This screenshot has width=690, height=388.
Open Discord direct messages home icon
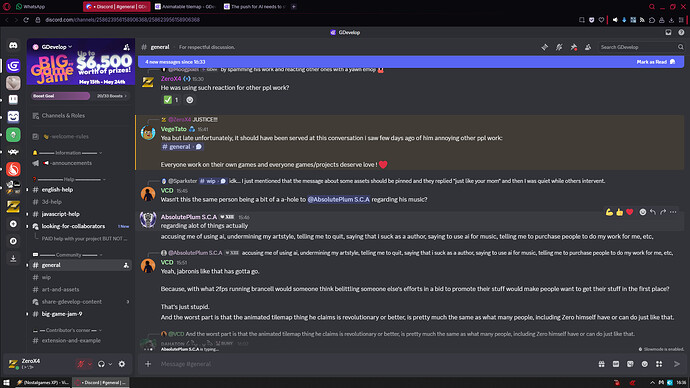pos(13,46)
